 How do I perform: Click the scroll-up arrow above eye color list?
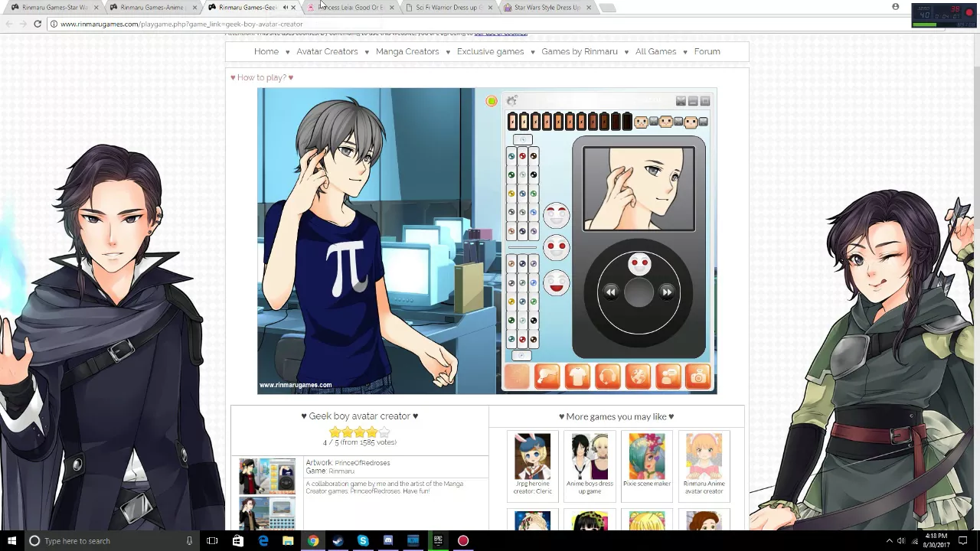[x=522, y=139]
